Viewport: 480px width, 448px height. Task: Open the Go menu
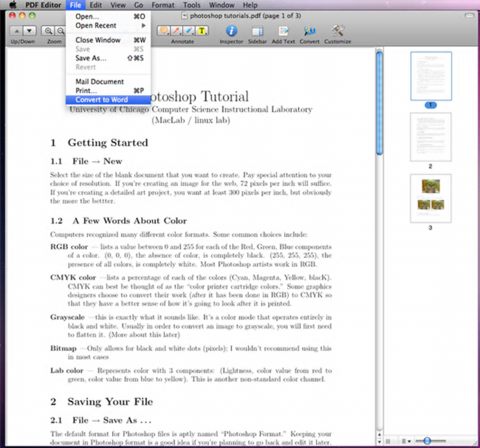(138, 5)
